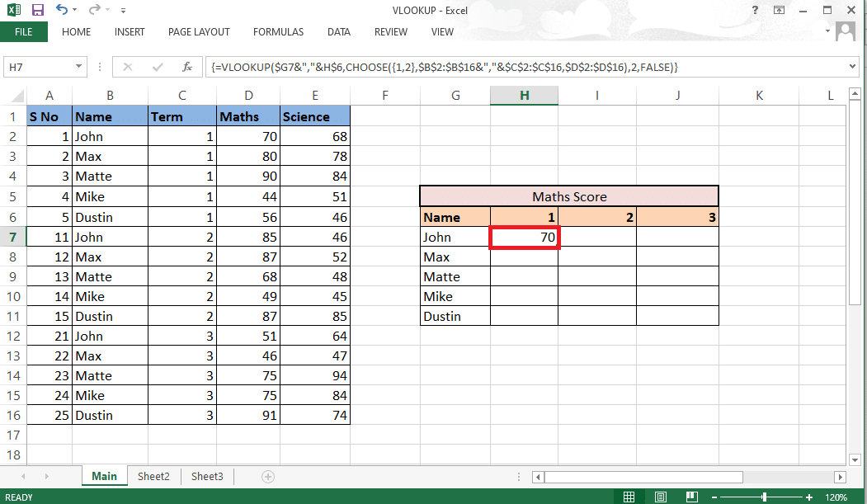Image resolution: width=867 pixels, height=504 pixels.
Task: Switch to the INSERT ribbon tab
Action: [130, 32]
